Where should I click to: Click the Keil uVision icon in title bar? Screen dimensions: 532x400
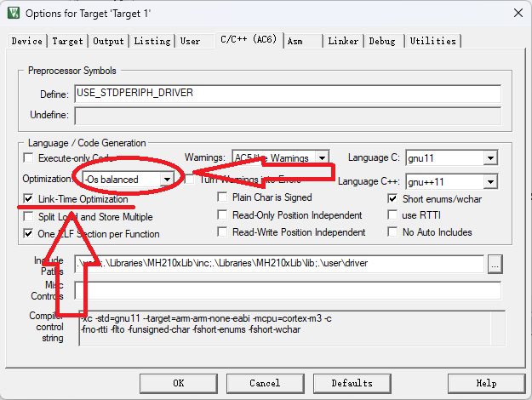point(14,13)
